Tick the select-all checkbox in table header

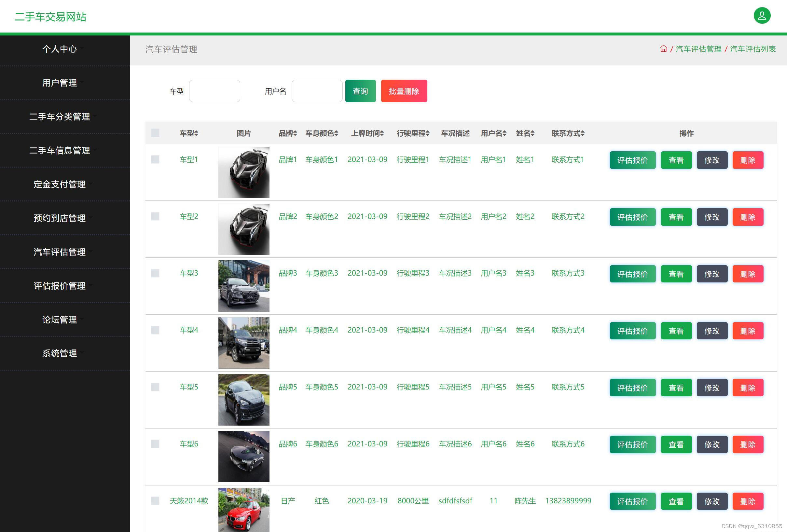point(155,133)
